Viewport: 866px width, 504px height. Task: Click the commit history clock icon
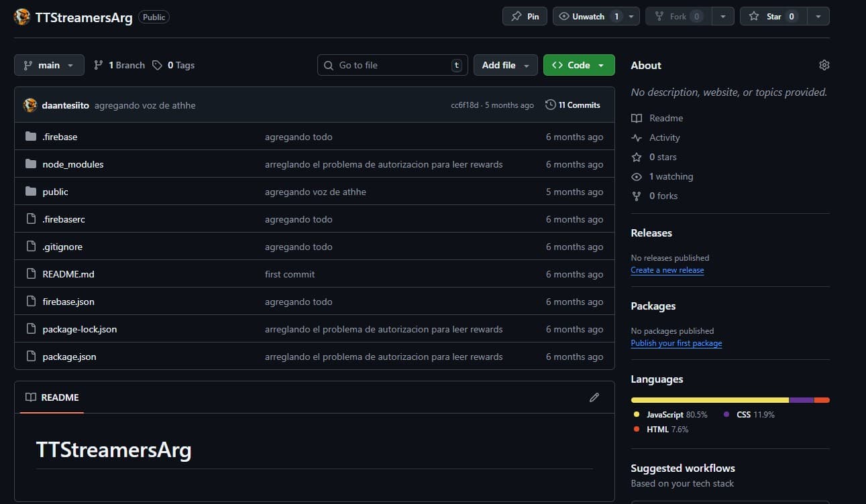[551, 105]
